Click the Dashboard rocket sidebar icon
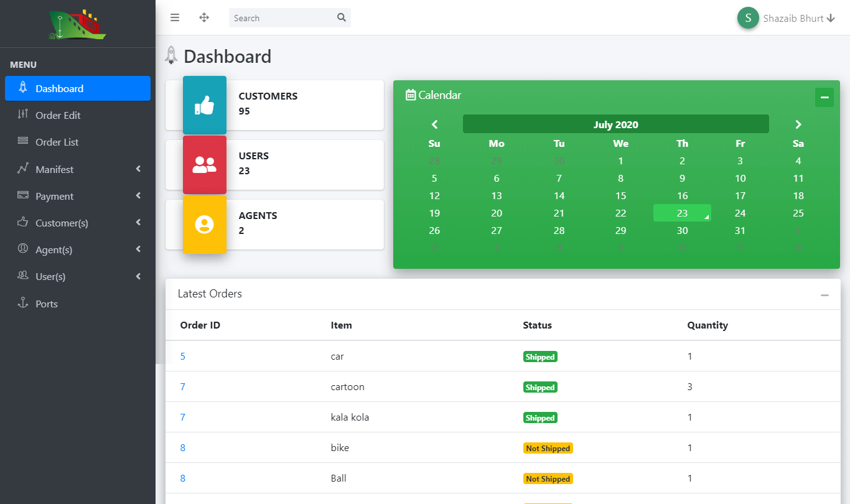Viewport: 850px width, 504px height. [x=23, y=88]
